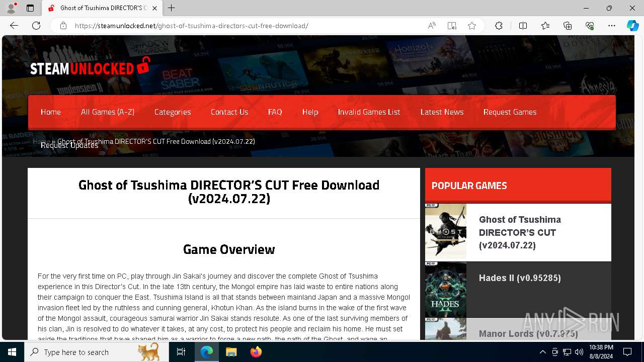Open All Games (A-Z) menu
Screen dimensions: 644x362
click(108, 112)
